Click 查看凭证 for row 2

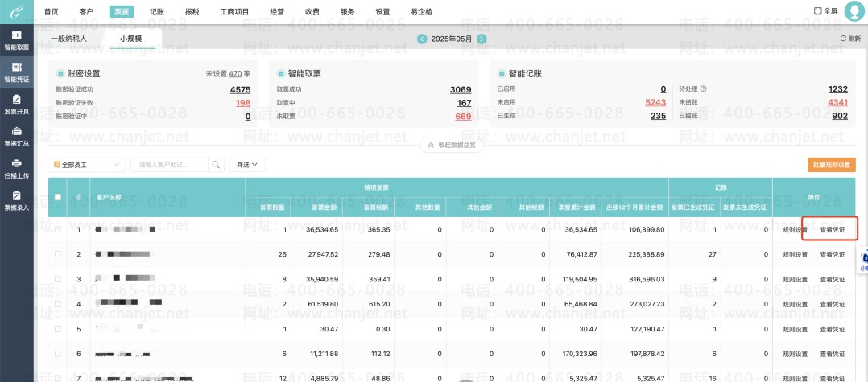point(833,254)
